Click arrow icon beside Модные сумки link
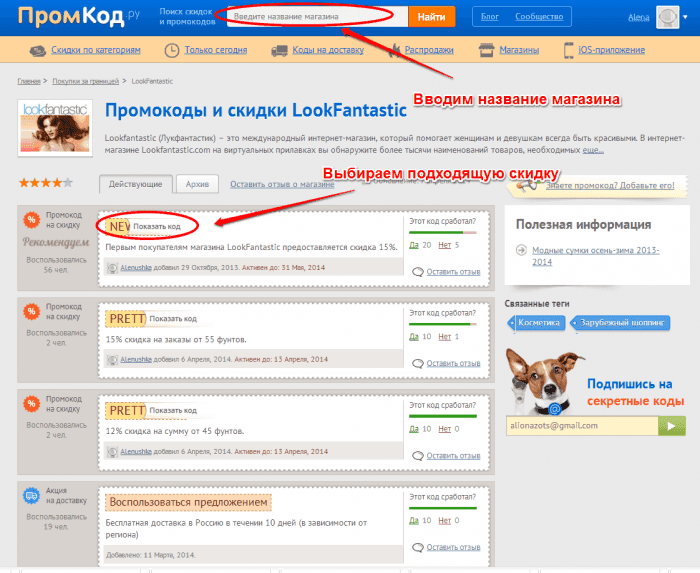The image size is (700, 573). [x=521, y=250]
